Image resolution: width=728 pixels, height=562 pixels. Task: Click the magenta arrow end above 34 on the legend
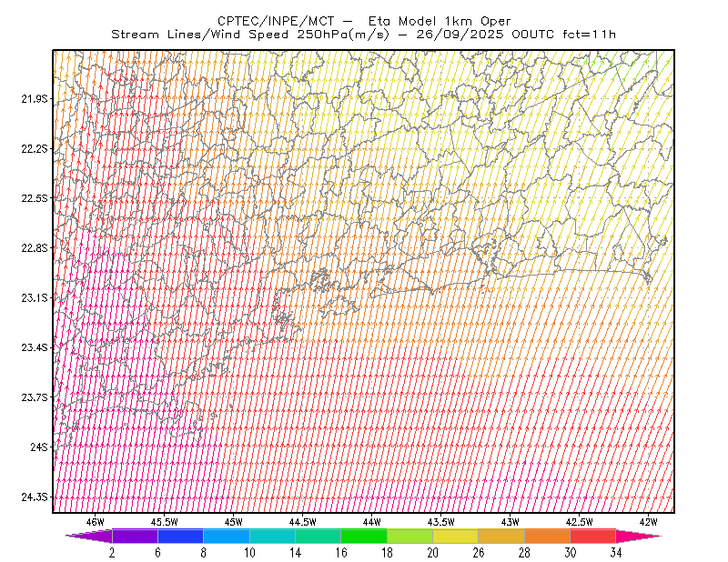click(638, 536)
